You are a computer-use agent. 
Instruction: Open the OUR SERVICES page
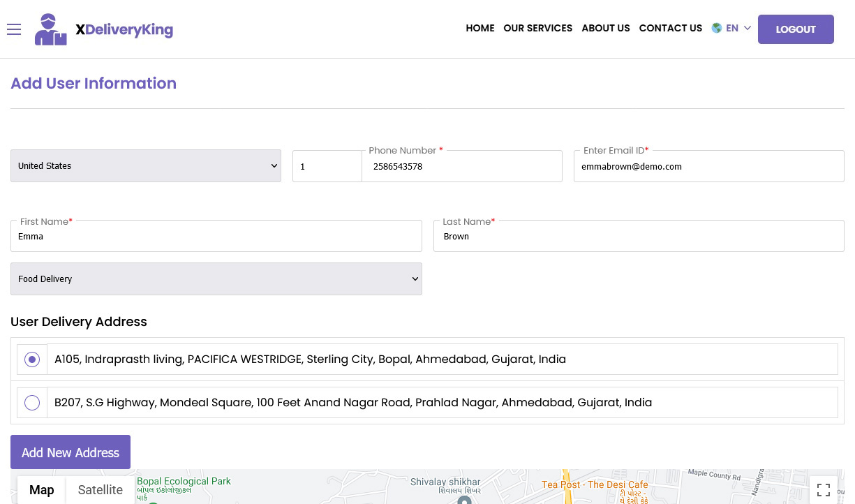coord(538,29)
